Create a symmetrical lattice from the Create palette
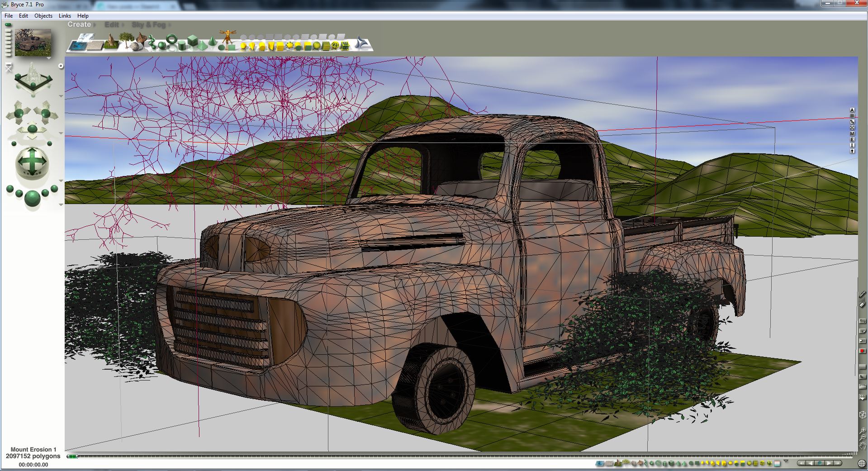The width and height of the screenshot is (868, 471). click(x=142, y=38)
